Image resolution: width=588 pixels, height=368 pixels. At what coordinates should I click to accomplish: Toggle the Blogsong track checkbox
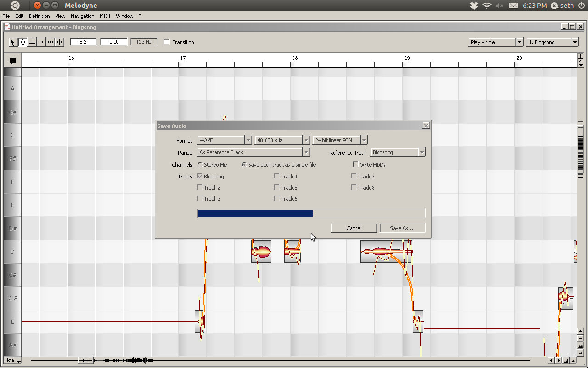[200, 176]
